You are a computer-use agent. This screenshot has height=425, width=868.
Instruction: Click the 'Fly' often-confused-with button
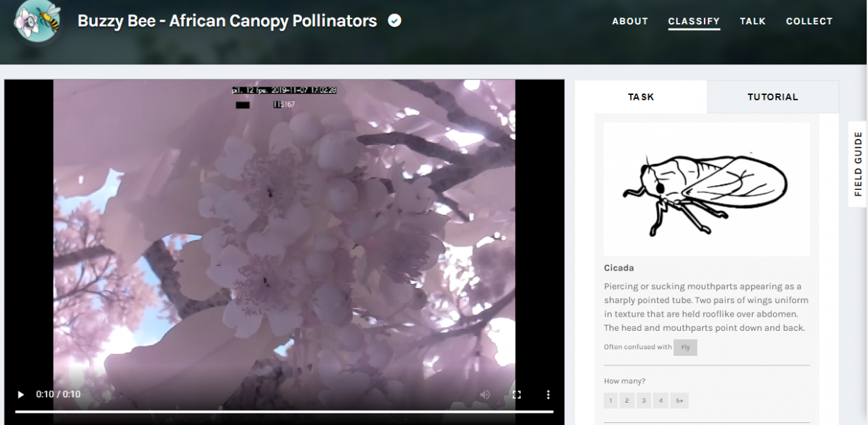coord(685,347)
